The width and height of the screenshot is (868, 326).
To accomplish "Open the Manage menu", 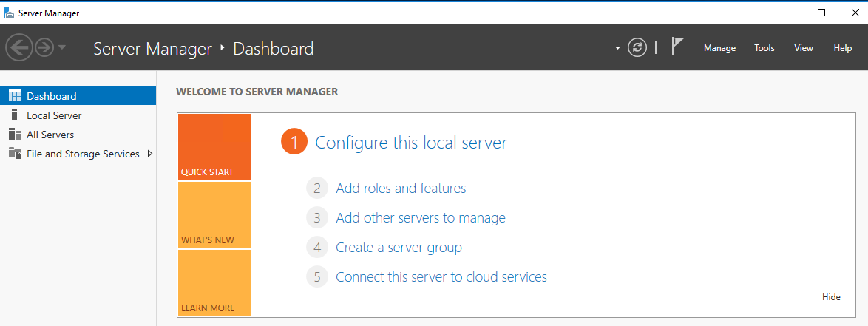I will pos(719,48).
